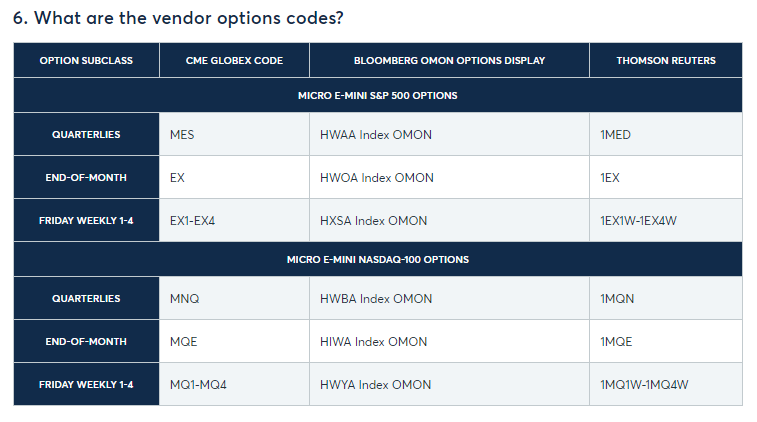
Task: Click the MNQ Globex code cell
Action: [184, 299]
